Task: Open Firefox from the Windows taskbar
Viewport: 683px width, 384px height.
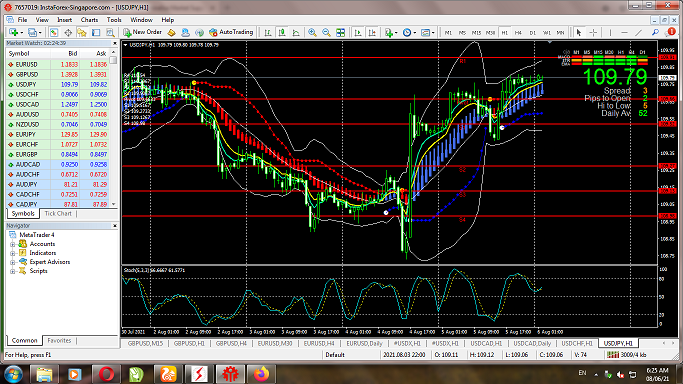Action: coord(261,374)
